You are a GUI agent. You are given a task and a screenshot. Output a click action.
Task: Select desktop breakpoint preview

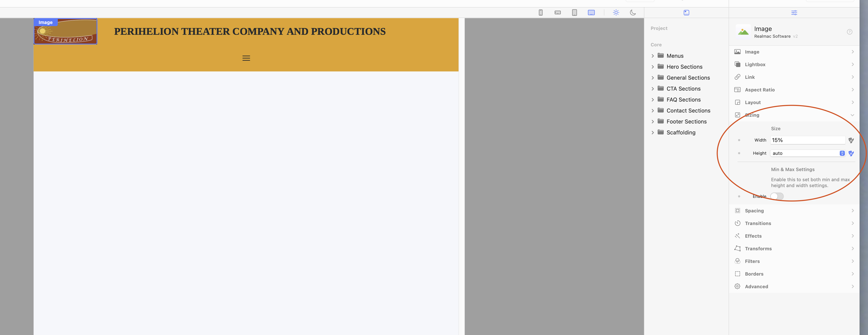[x=591, y=12]
